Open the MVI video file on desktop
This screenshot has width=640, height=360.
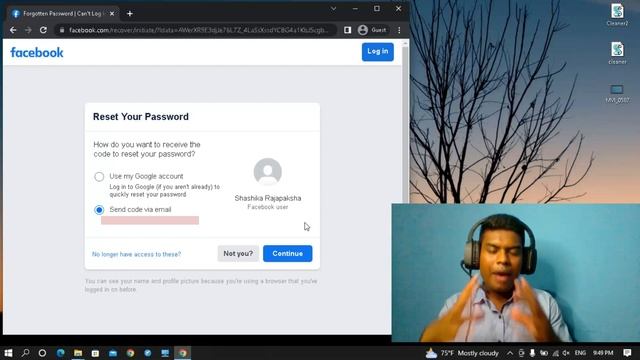[617, 93]
